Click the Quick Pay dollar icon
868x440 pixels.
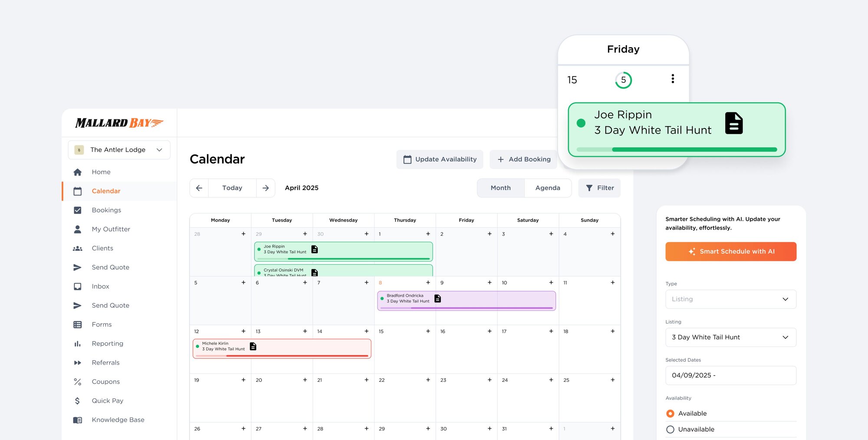click(x=77, y=401)
